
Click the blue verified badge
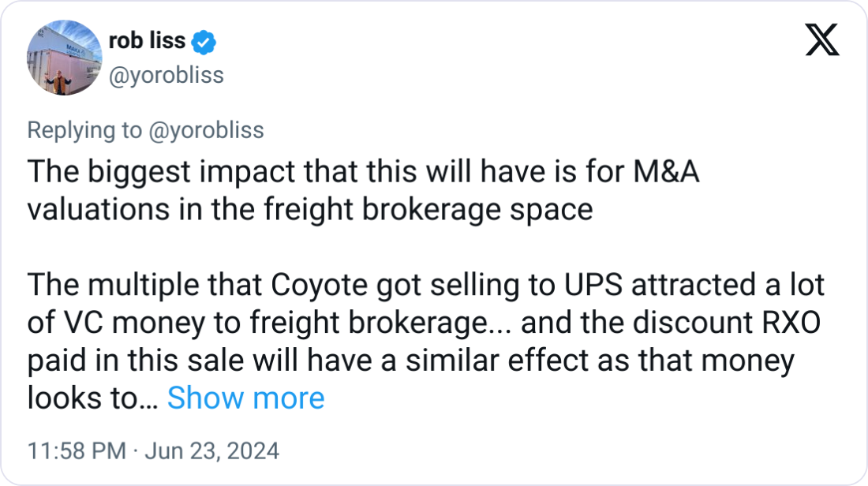pos(204,43)
